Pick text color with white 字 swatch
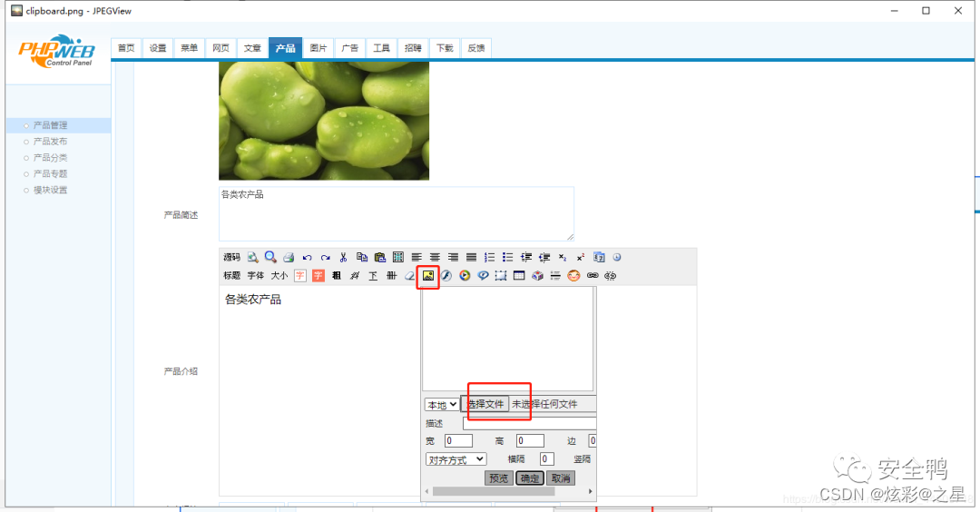The image size is (980, 512). (x=300, y=276)
